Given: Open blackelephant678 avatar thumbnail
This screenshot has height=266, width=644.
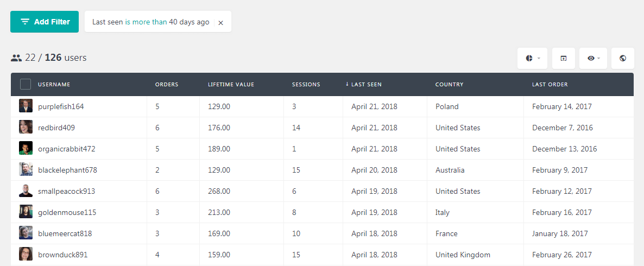Looking at the screenshot, I should tap(26, 169).
